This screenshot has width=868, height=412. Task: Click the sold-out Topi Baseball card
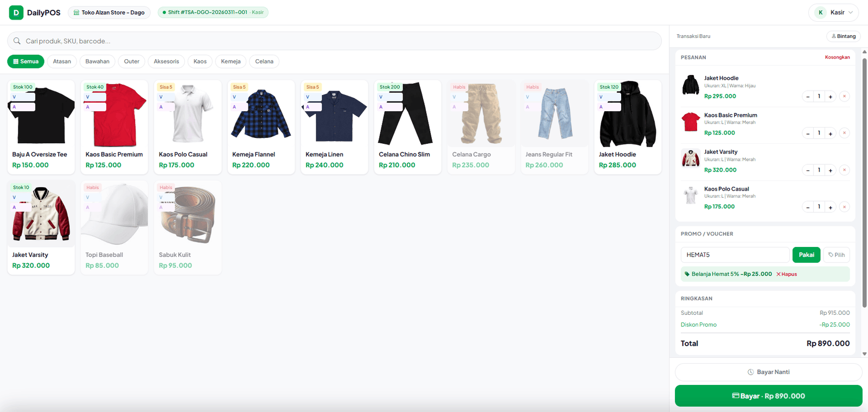(x=114, y=227)
